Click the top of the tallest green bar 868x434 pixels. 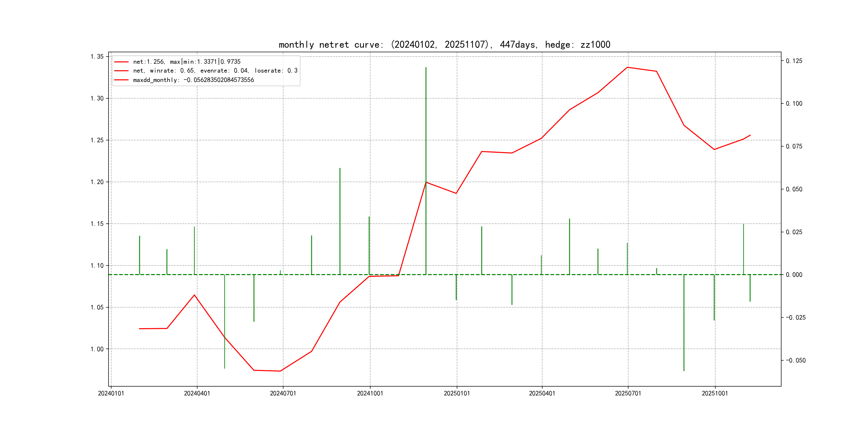coord(426,68)
